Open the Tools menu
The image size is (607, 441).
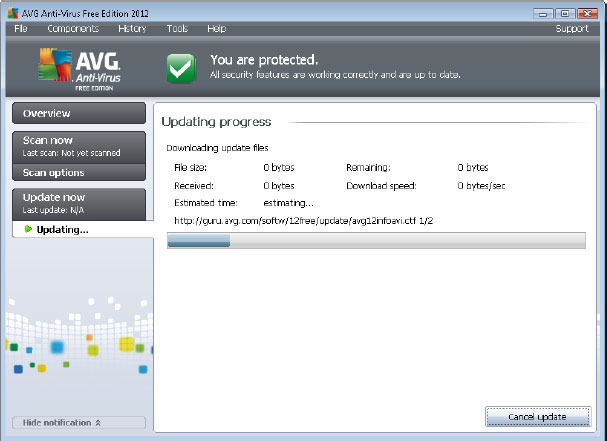click(177, 29)
